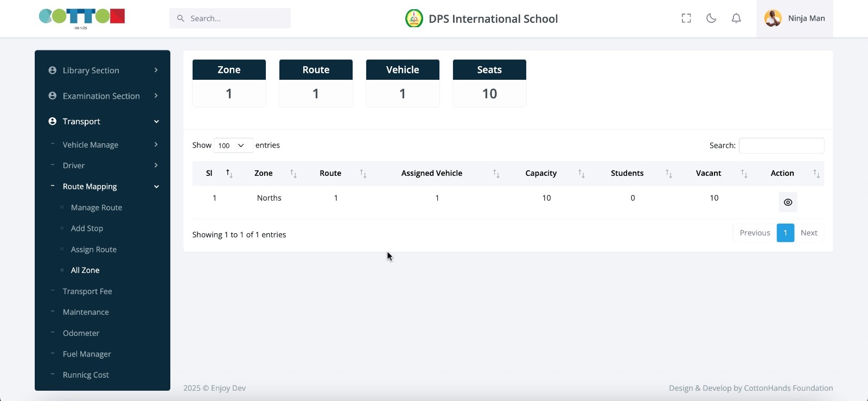This screenshot has height=401, width=868.
Task: Open the show entries dropdown
Action: [233, 145]
